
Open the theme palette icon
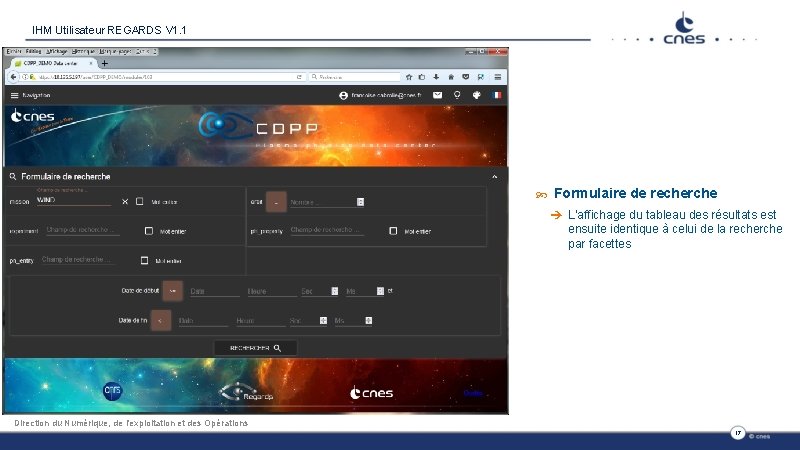(477, 95)
